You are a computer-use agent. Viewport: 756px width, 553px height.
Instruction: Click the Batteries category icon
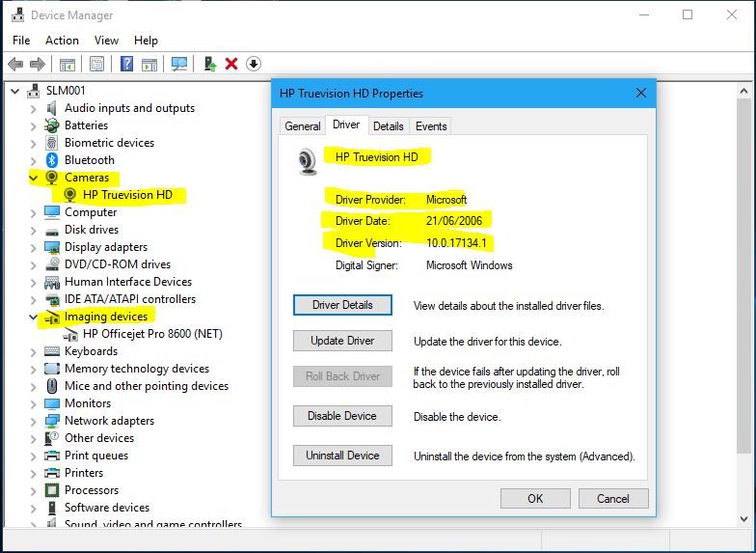pyautogui.click(x=52, y=125)
